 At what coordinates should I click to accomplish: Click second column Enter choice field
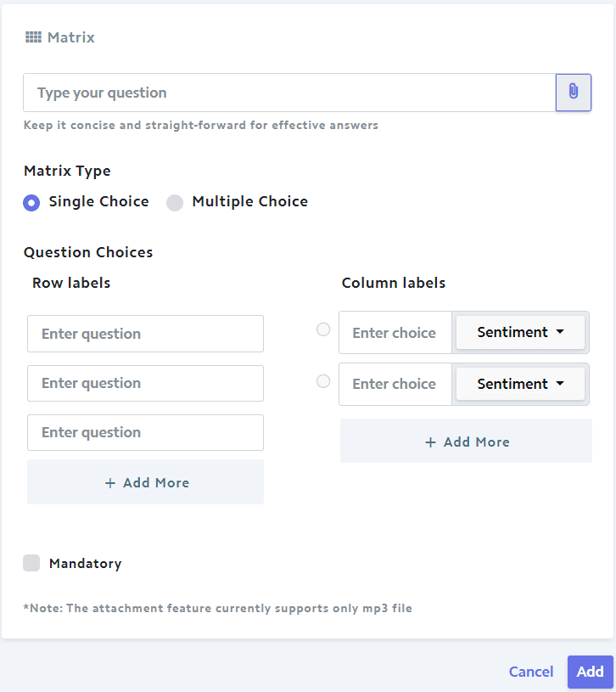pyautogui.click(x=395, y=384)
